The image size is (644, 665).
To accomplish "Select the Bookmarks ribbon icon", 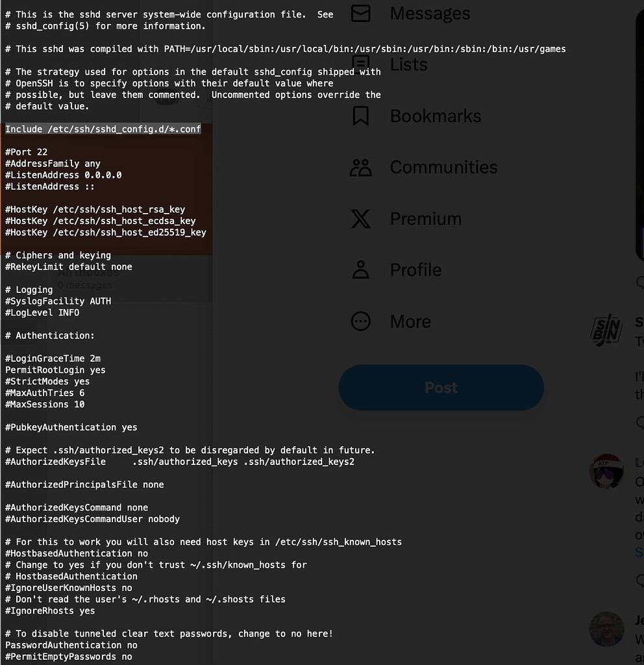I will click(360, 116).
